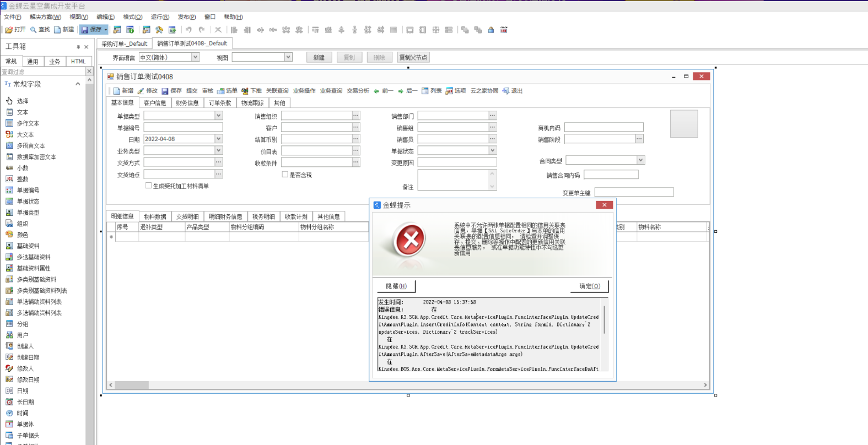Click 业务操作 in form toolbar
The image size is (868, 445).
click(x=304, y=91)
